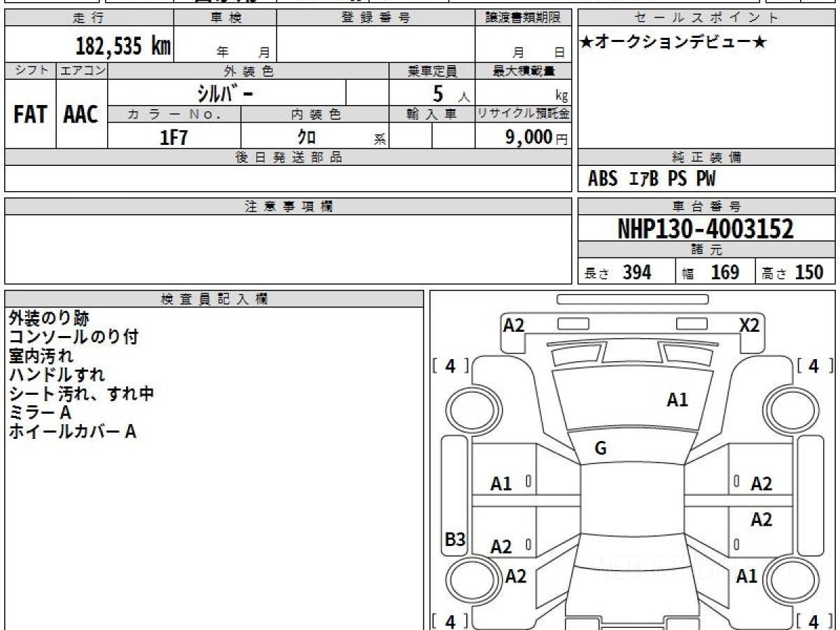Select the FAT transmission value

30,114
